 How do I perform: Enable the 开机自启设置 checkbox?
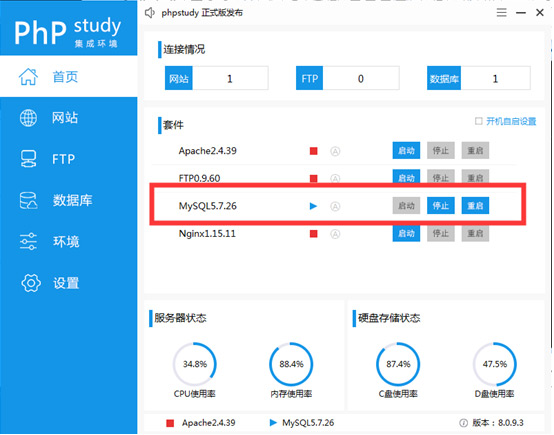coord(479,121)
